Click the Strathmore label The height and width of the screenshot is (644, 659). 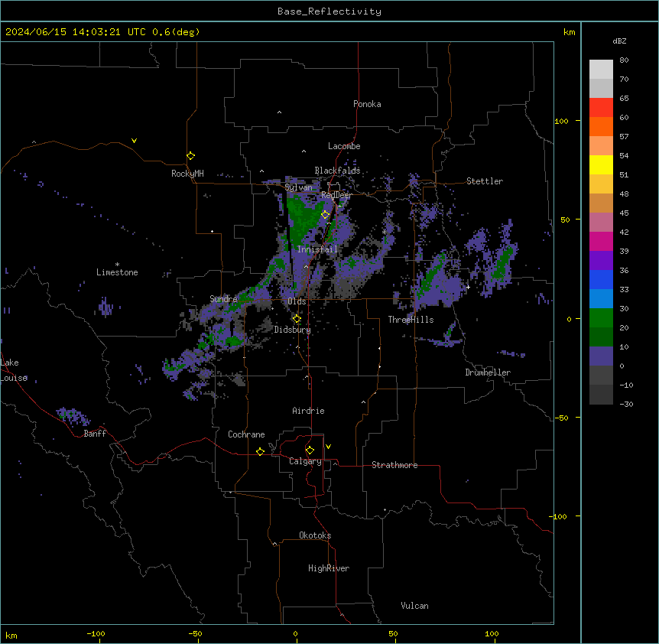coord(394,465)
